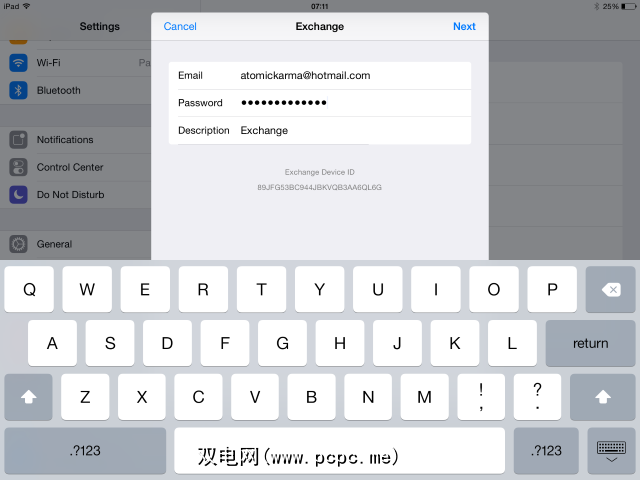Tap the Notifications icon in Settings

(x=18, y=140)
